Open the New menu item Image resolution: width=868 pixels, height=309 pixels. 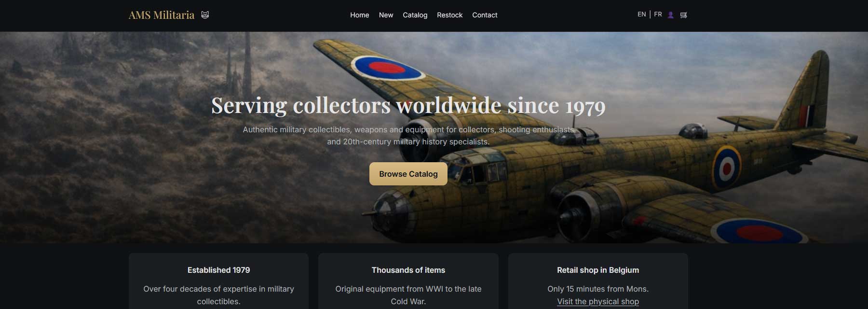coord(386,15)
